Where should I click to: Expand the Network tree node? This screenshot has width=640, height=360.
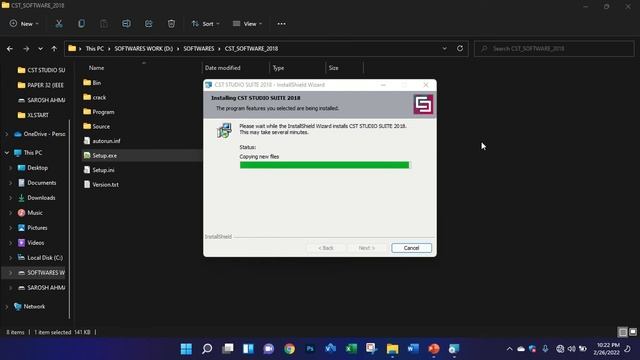point(7,307)
